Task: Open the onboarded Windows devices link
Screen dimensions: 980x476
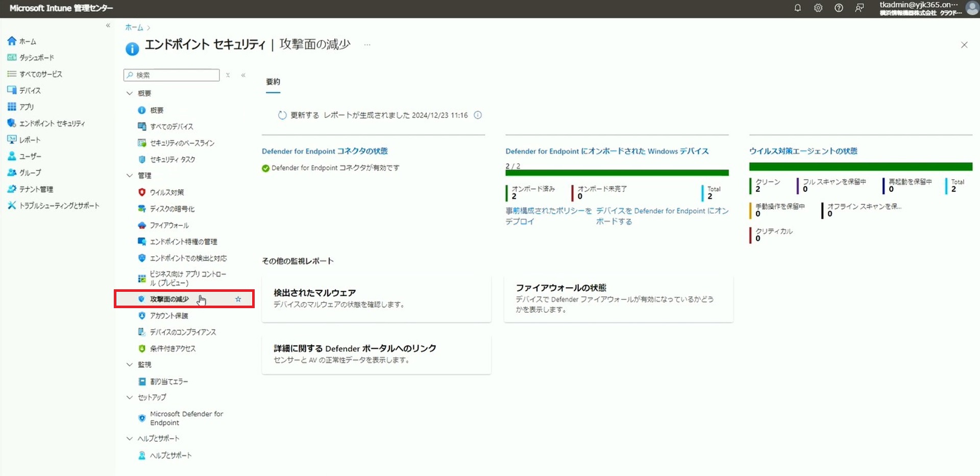Action: coord(607,151)
